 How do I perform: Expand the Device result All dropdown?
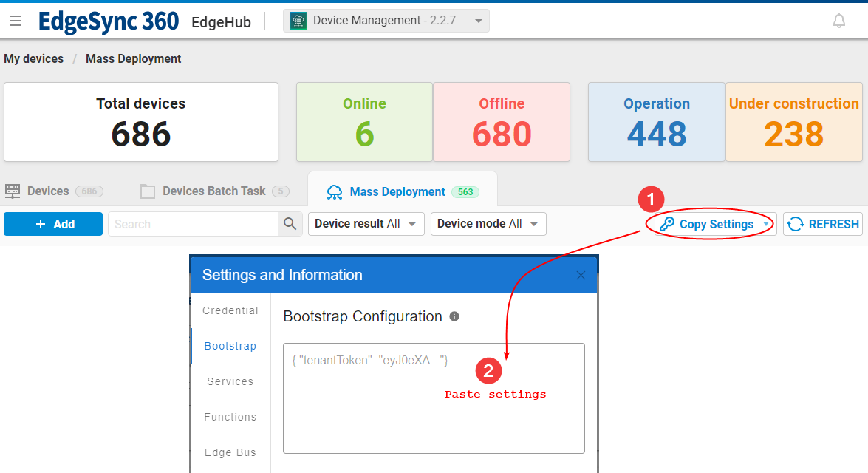(x=412, y=223)
